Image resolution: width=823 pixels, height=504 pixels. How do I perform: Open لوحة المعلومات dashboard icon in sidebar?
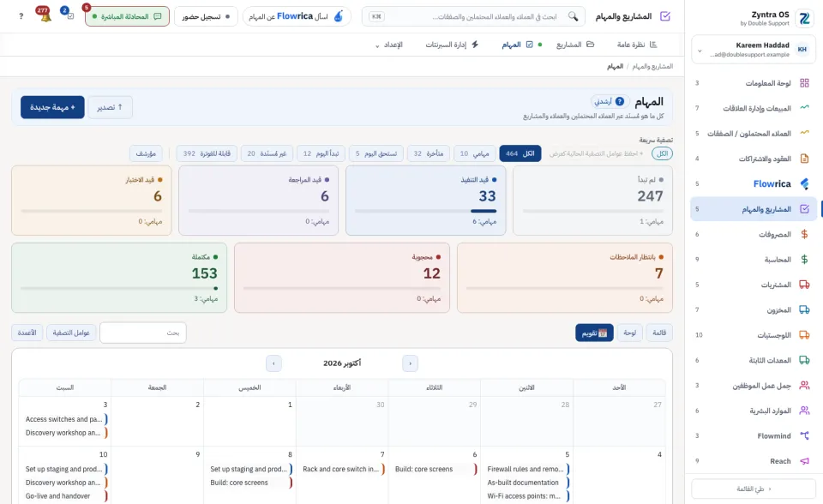(x=804, y=83)
